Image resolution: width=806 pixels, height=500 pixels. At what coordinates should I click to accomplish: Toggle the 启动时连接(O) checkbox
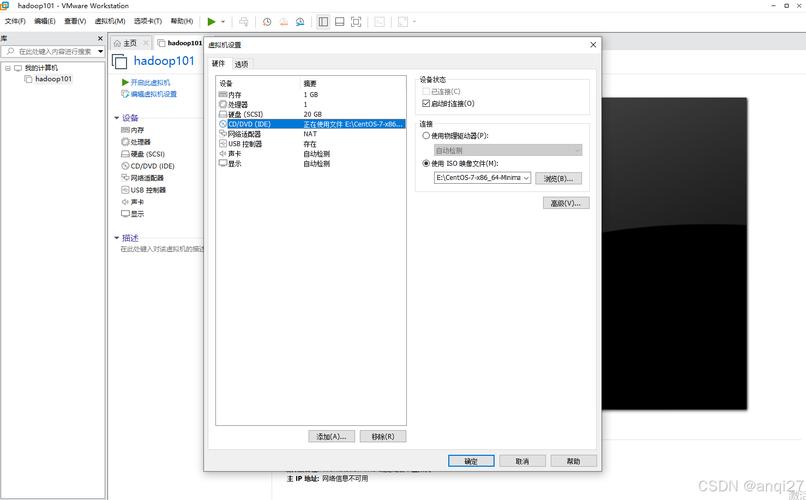coord(426,103)
